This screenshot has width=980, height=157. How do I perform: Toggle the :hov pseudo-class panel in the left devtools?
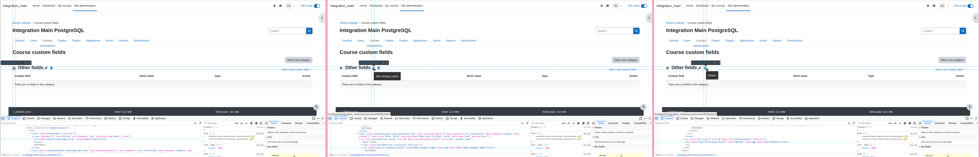point(237,123)
